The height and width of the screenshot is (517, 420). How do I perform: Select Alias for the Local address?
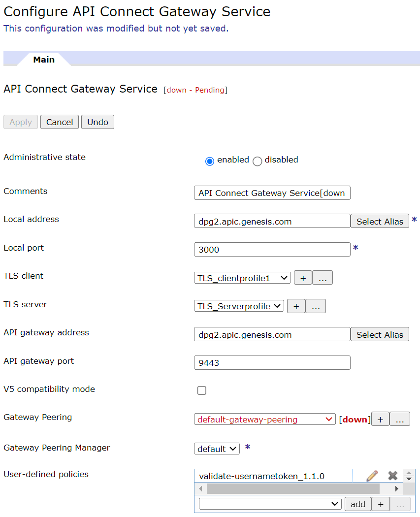coord(380,221)
